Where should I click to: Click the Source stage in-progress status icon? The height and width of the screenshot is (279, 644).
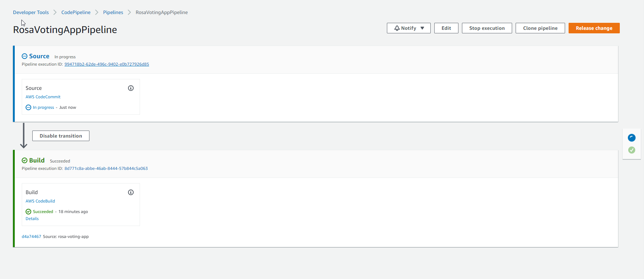tap(25, 56)
